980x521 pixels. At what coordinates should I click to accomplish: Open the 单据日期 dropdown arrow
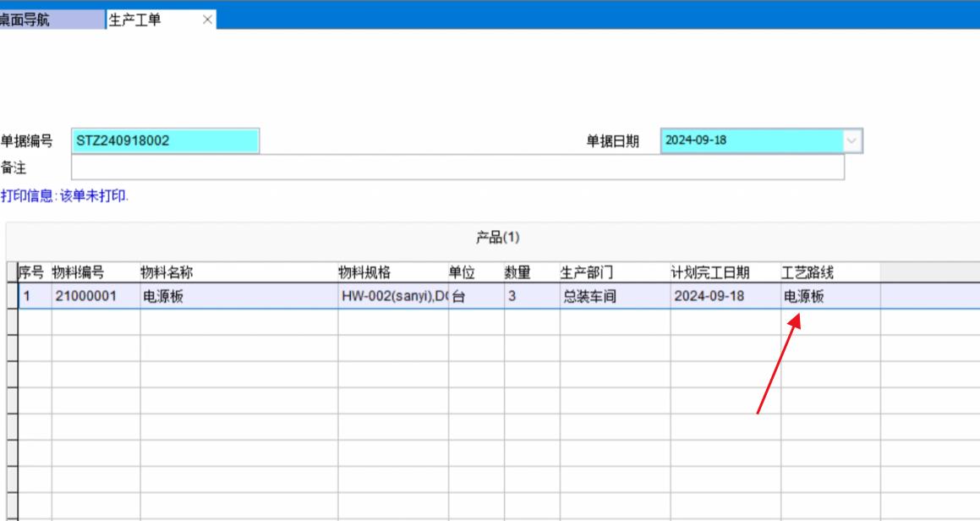pos(852,141)
